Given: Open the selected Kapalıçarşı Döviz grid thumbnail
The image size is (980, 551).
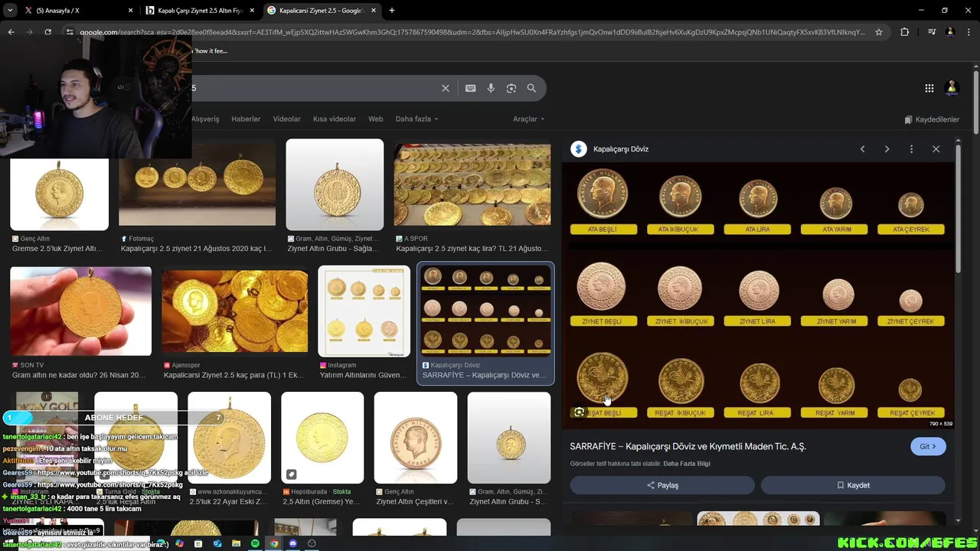Looking at the screenshot, I should [485, 311].
